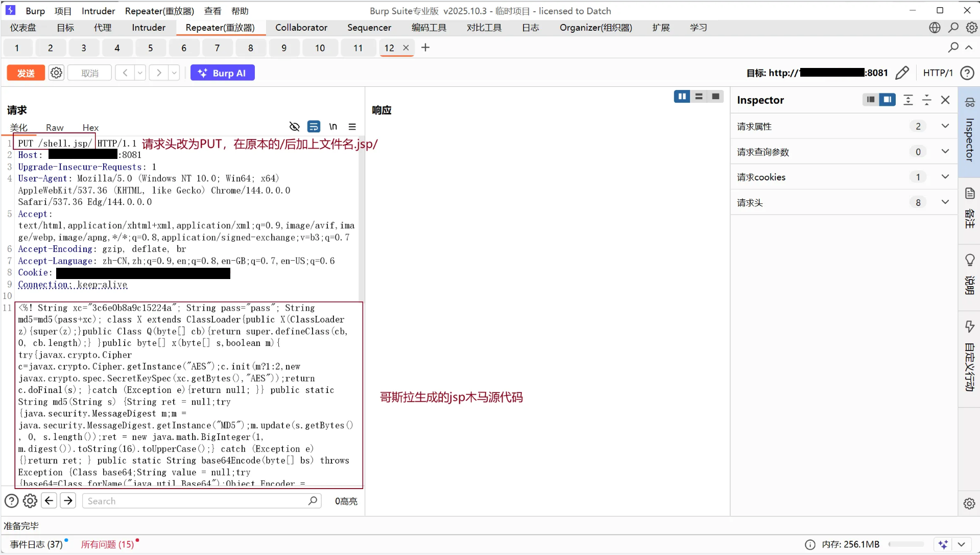Toggle word wrap in request editor

tap(314, 127)
